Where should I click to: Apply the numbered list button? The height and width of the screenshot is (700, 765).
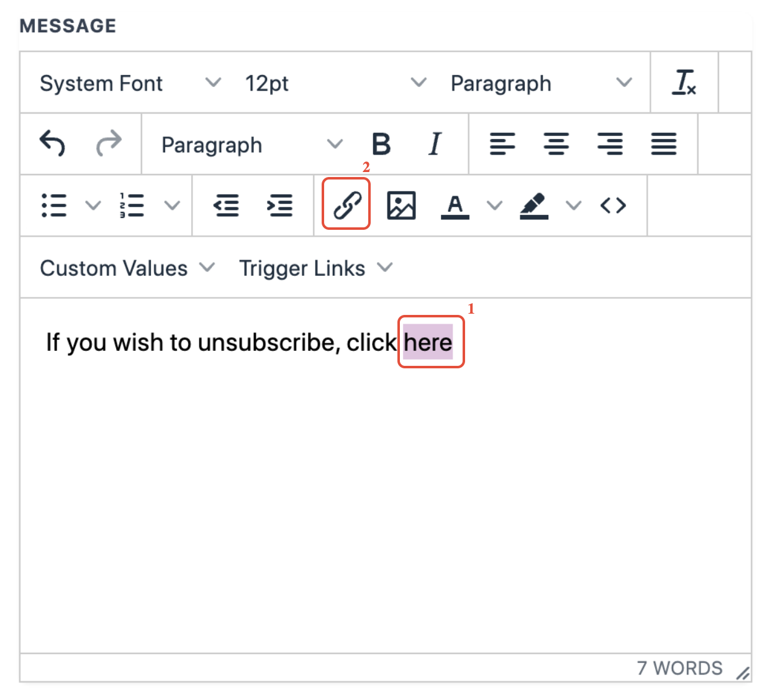(132, 205)
